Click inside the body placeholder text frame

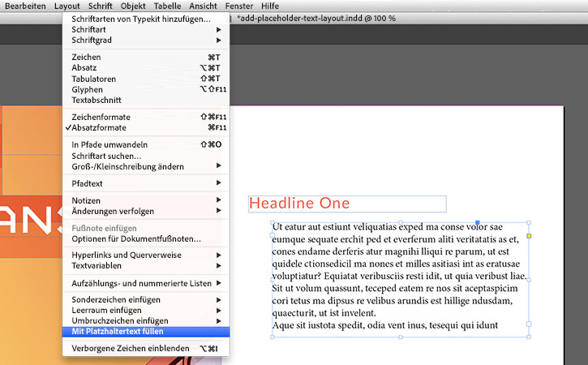coord(400,280)
